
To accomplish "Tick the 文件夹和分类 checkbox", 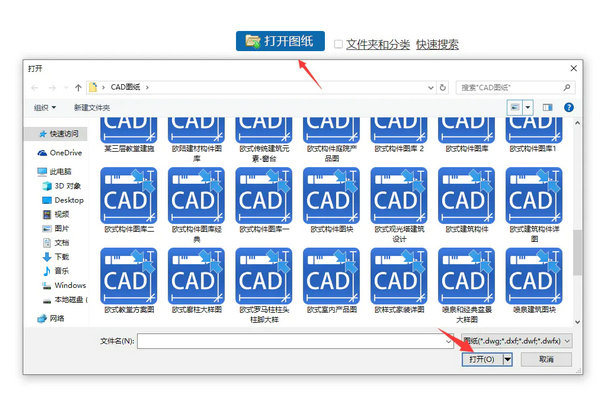I will 338,44.
